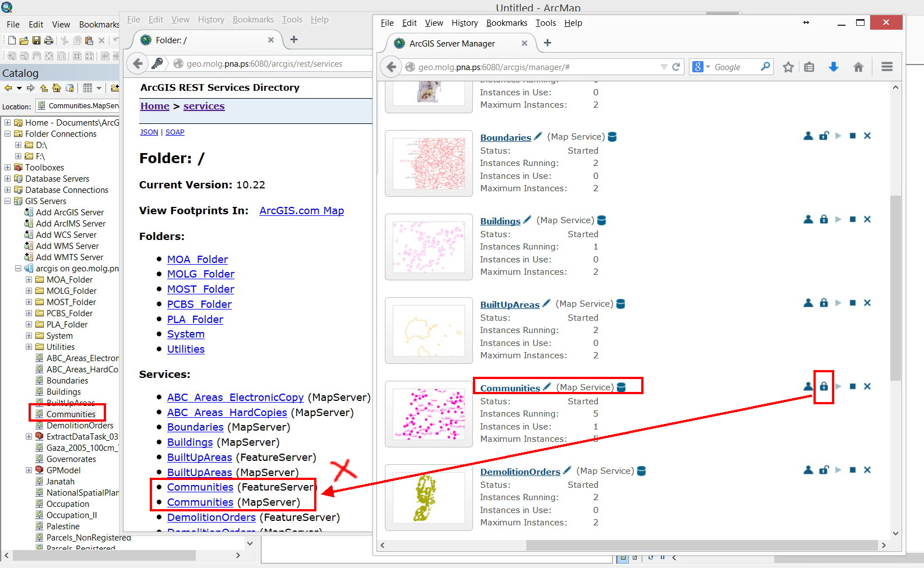Click the unlocked icon for DemolitionOrders

click(x=824, y=470)
